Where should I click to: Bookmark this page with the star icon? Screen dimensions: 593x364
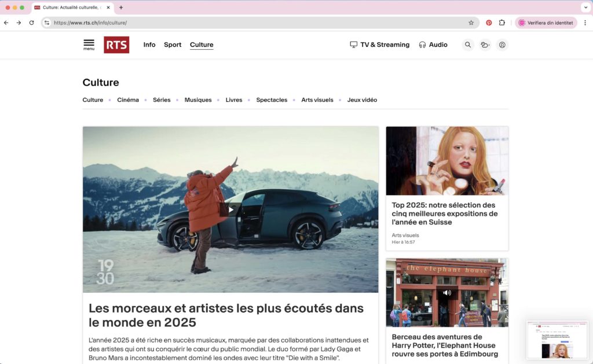point(471,23)
